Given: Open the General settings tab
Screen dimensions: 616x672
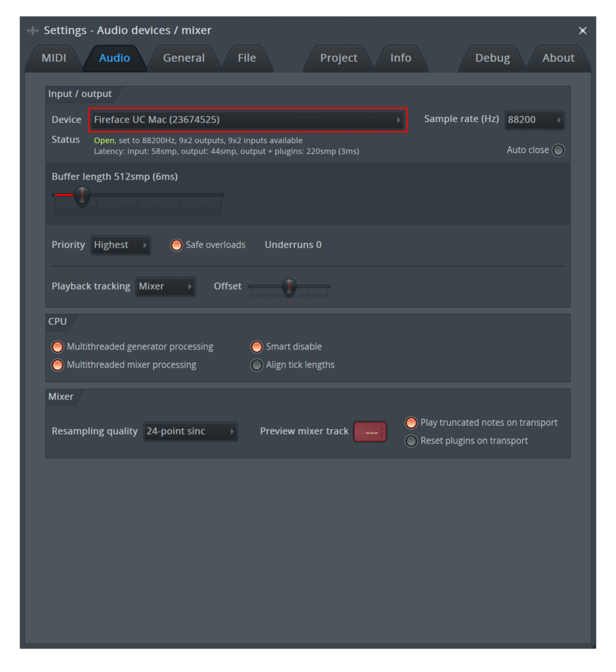Looking at the screenshot, I should [x=184, y=58].
